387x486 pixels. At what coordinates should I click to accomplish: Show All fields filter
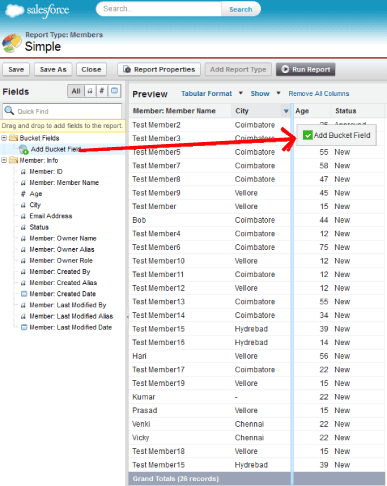coord(76,91)
